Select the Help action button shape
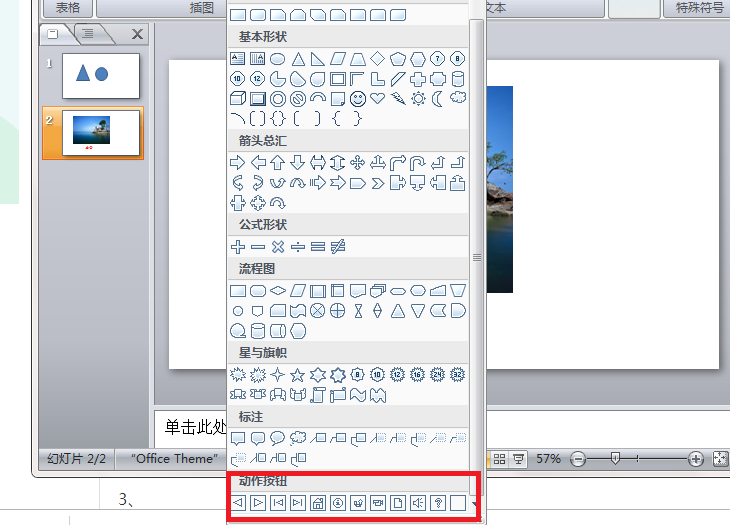Screen dimensions: 730x525 pyautogui.click(x=438, y=503)
